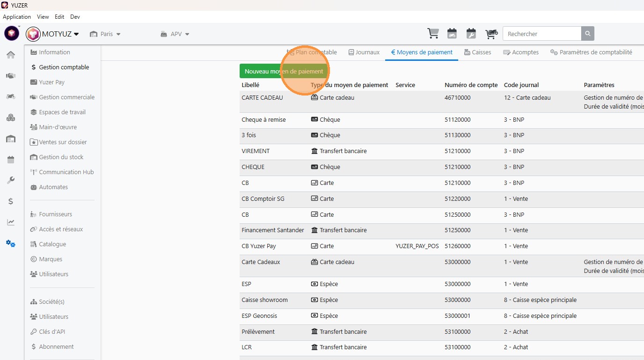Screen dimensions: 644x360
Task: Open the warehouse icon in the left rail
Action: click(x=11, y=139)
